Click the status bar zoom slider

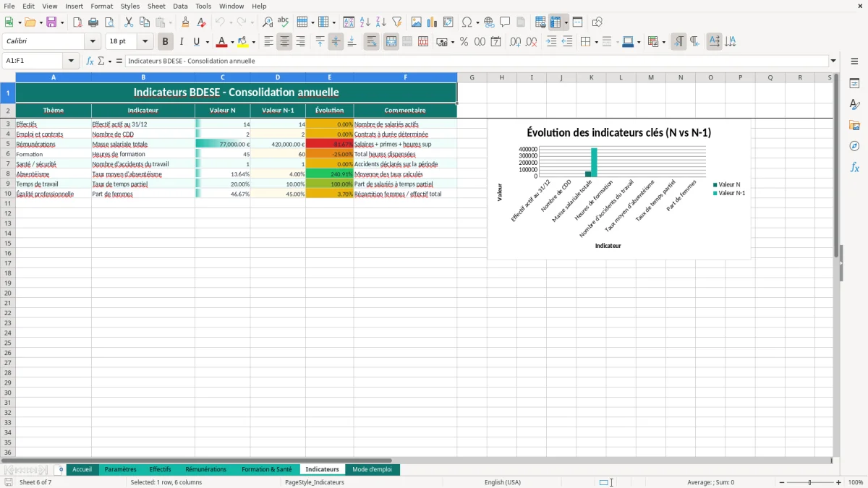(x=810, y=482)
